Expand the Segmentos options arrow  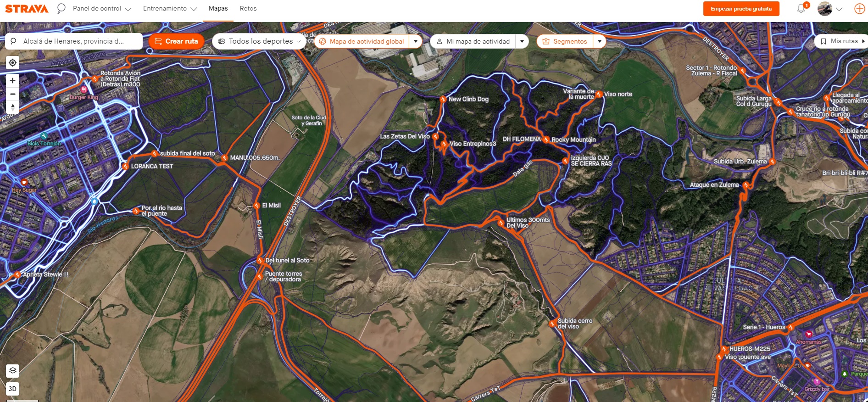click(599, 41)
